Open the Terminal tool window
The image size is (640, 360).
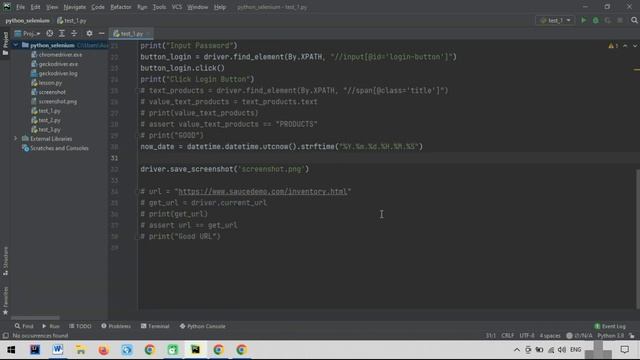point(155,326)
